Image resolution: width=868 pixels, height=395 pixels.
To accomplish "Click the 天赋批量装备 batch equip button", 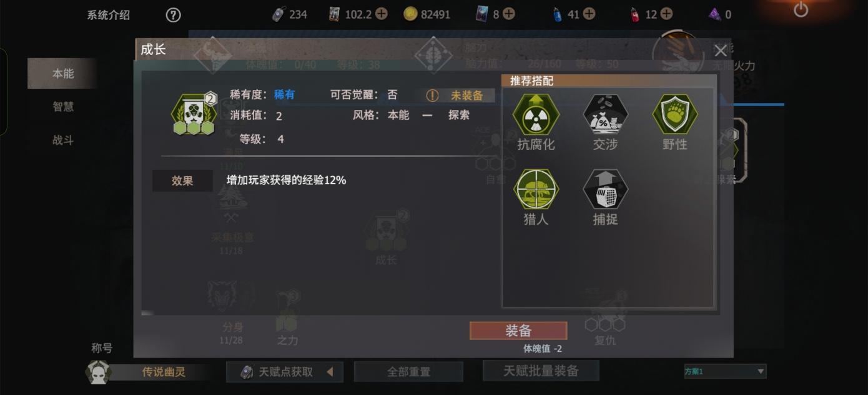I will pyautogui.click(x=541, y=371).
